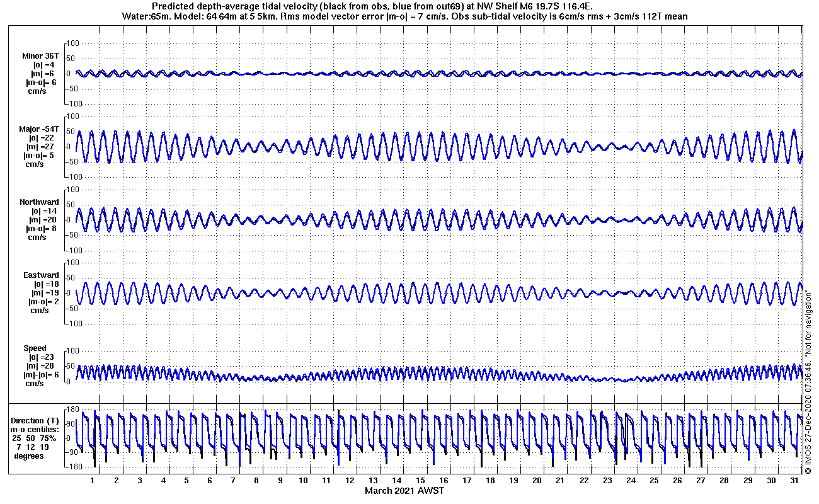Select the '|o| =14' value under Northward

click(x=44, y=210)
